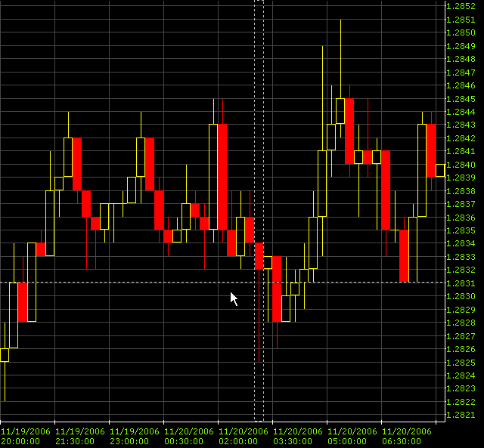Click the 1.2846 price label
Image resolution: width=484 pixels, height=448 pixels.
[x=461, y=85]
